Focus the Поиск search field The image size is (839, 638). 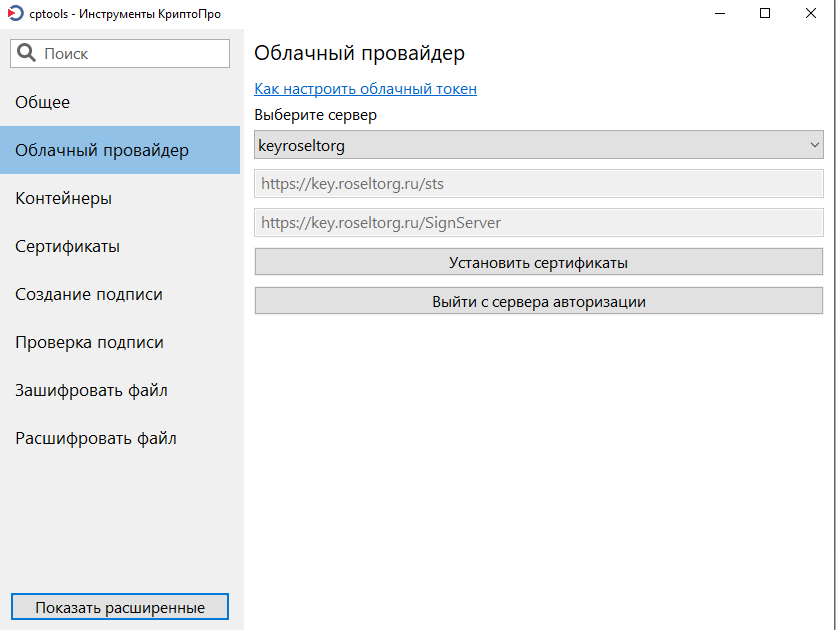(120, 54)
